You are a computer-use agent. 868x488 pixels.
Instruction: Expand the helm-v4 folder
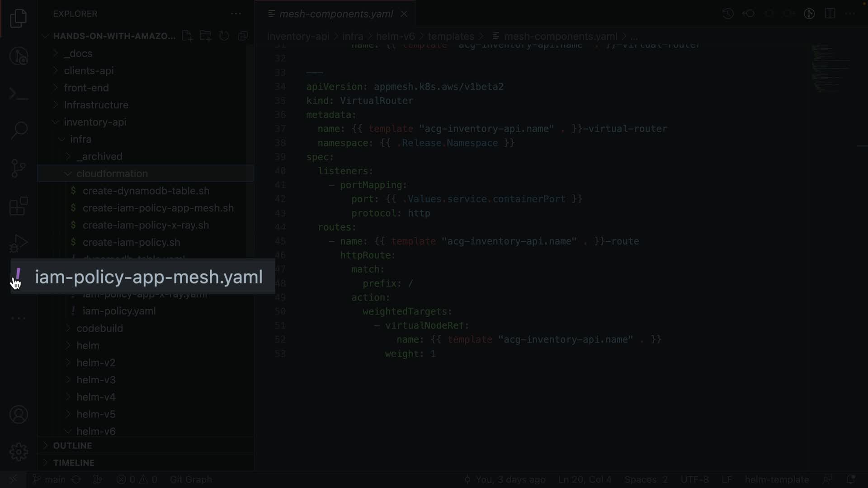click(96, 397)
